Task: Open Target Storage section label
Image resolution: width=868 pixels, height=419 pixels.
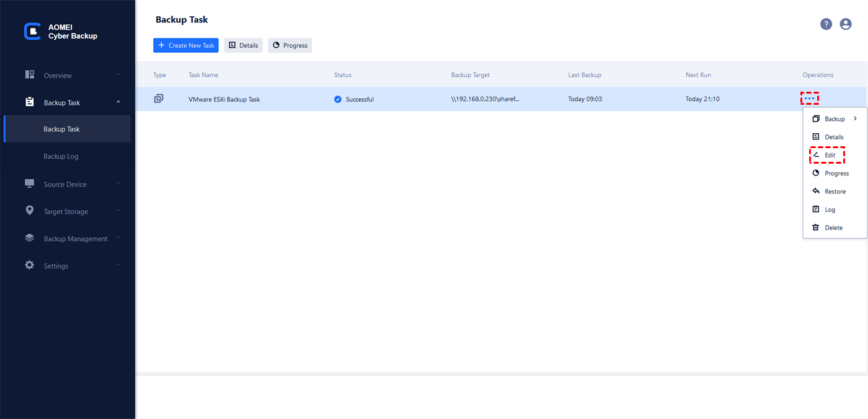Action: (x=66, y=212)
